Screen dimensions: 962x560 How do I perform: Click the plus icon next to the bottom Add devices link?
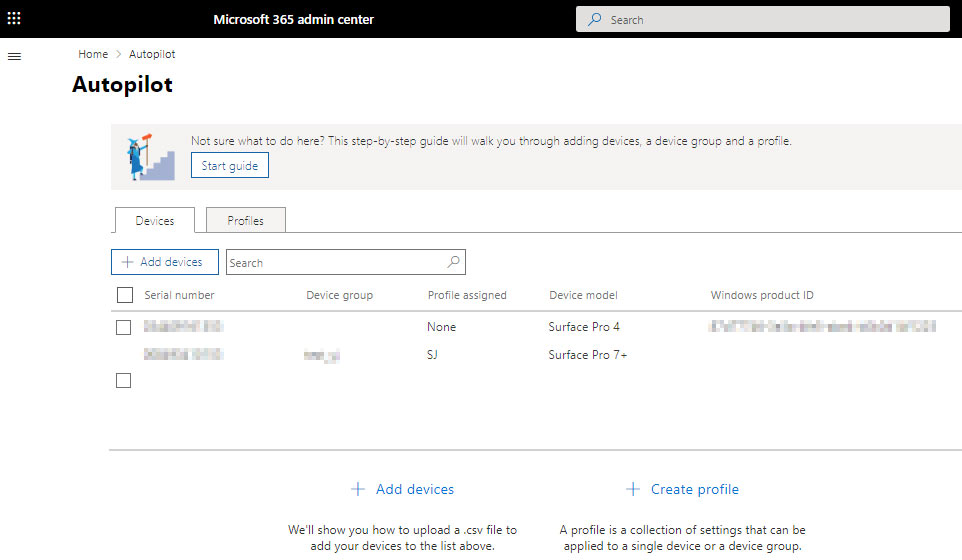click(358, 489)
